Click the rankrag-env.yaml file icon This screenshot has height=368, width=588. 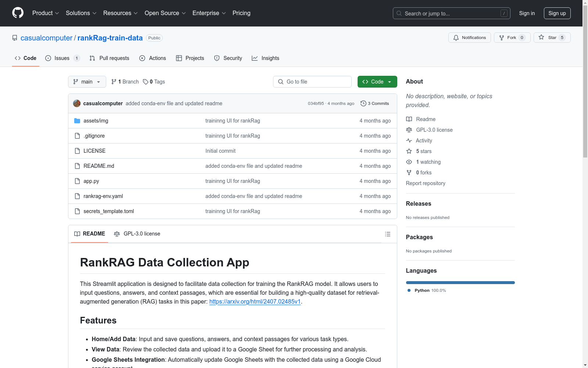[77, 196]
